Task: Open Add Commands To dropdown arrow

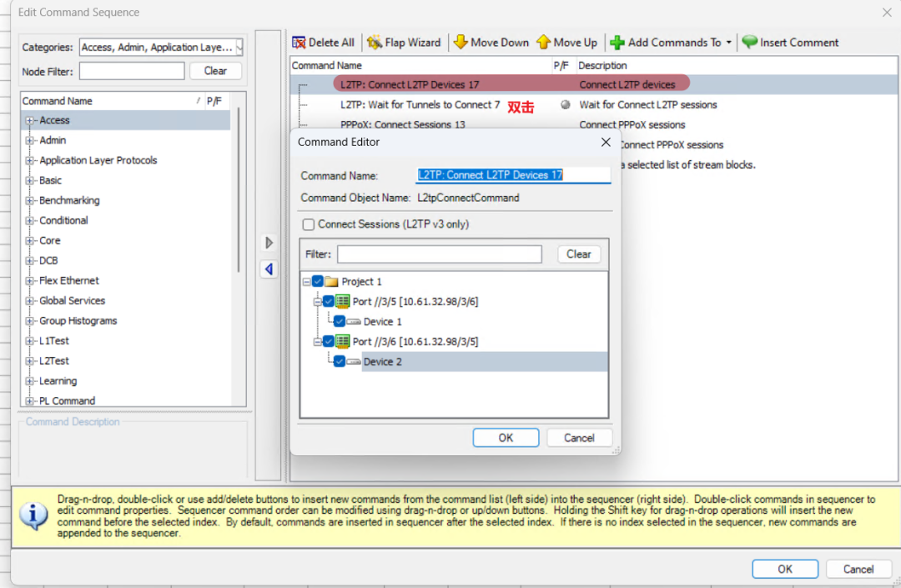Action: [x=729, y=43]
